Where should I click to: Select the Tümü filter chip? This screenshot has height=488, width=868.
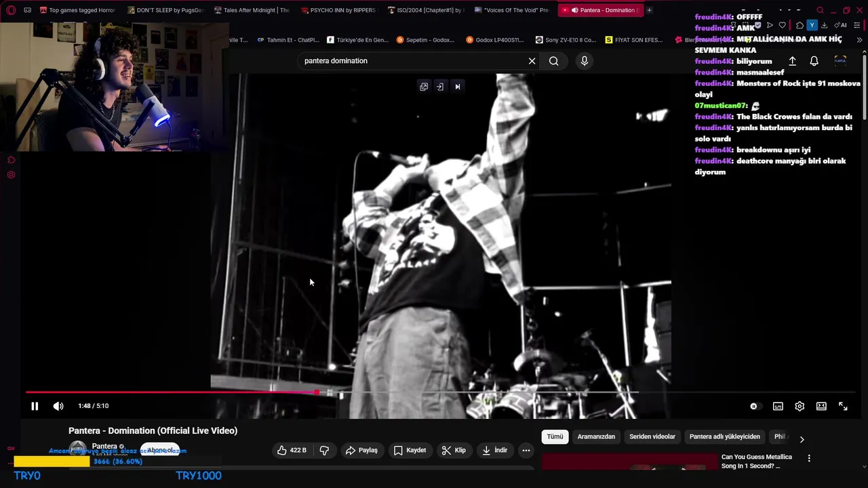coord(555,436)
